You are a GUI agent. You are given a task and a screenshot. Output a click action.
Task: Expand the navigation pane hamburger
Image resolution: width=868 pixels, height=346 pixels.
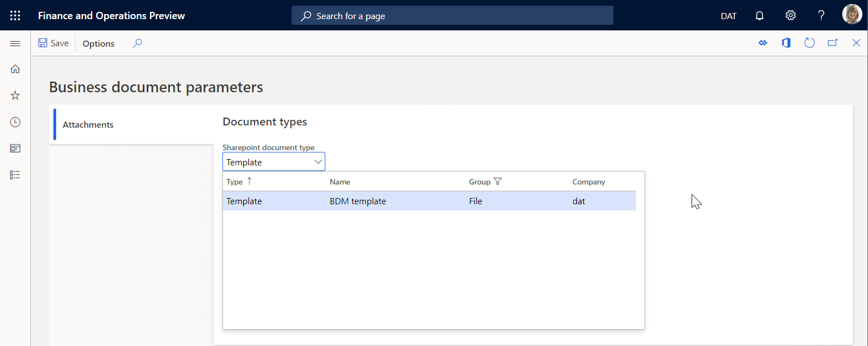click(15, 43)
